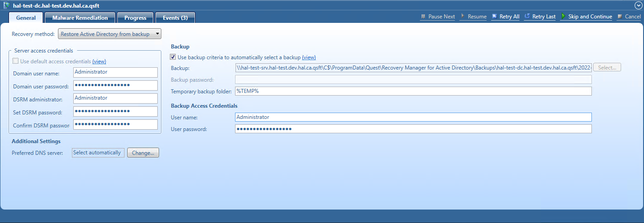
Task: Click the hal-test-dc.hal-test.dev.hal.ca.qsft title text
Action: (56, 5)
